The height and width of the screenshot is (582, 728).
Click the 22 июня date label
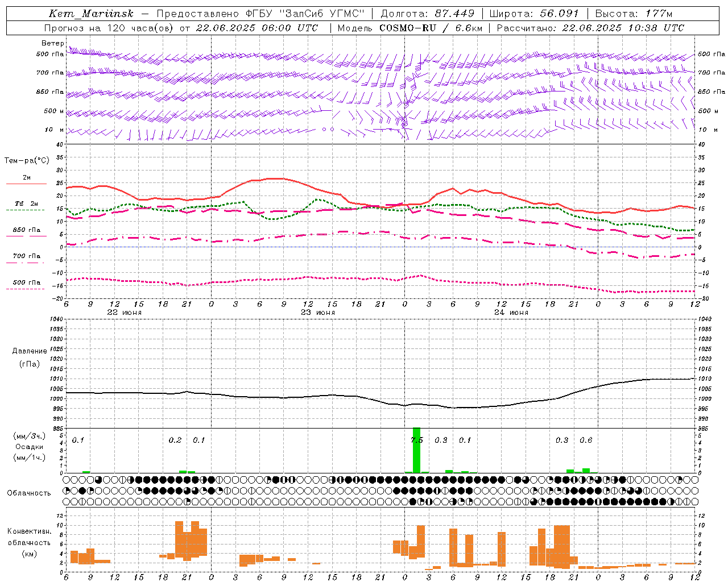(125, 313)
